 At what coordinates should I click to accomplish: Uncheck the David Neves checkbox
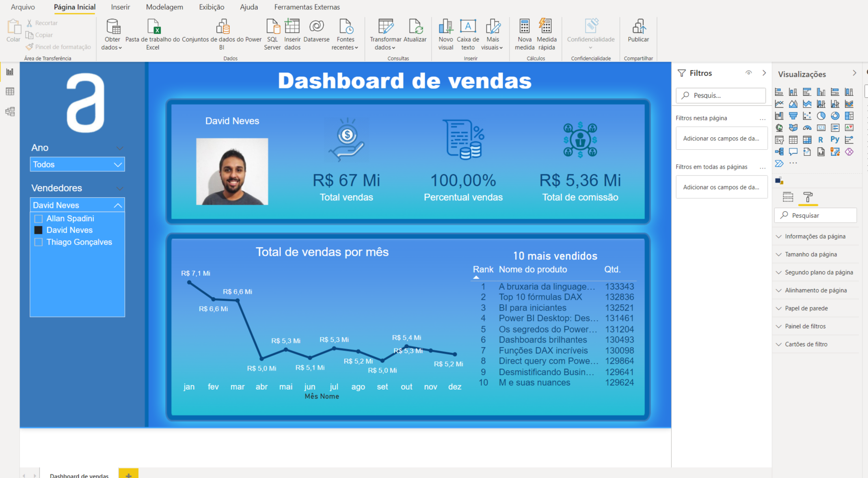(x=38, y=230)
